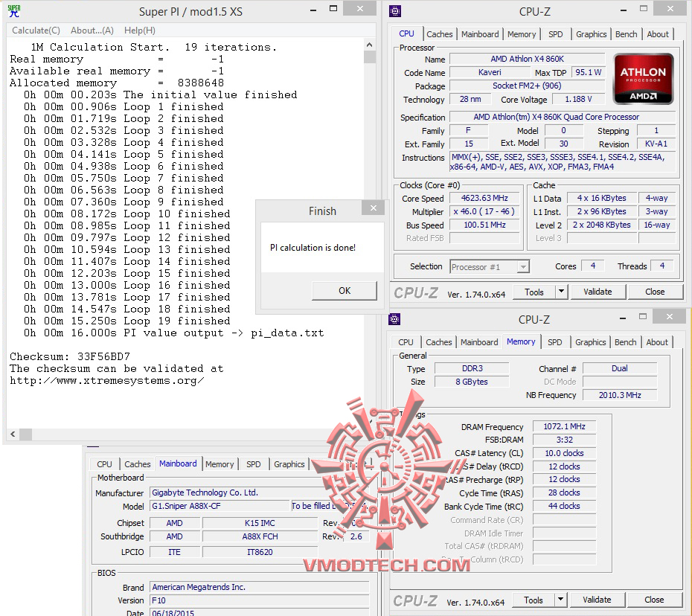The width and height of the screenshot is (692, 616).
Task: Click the AMD Athlon processor logo
Action: pos(643,79)
